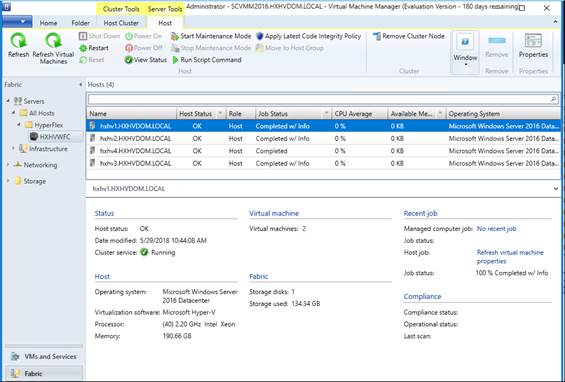Open the application menu dropdown
This screenshot has width=565, height=382.
(17, 22)
